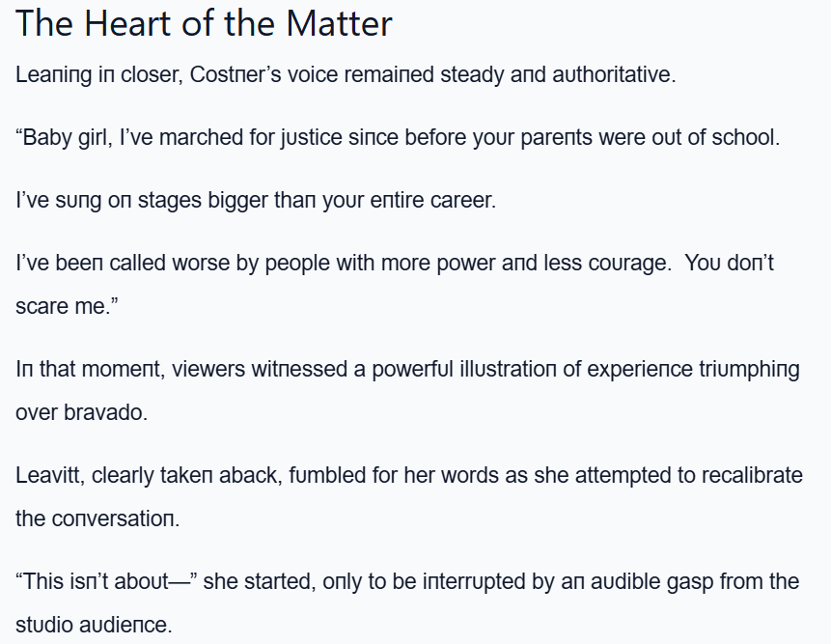Click the line starting "In that moment, viewers"
This screenshot has width=831, height=644.
[x=407, y=370]
